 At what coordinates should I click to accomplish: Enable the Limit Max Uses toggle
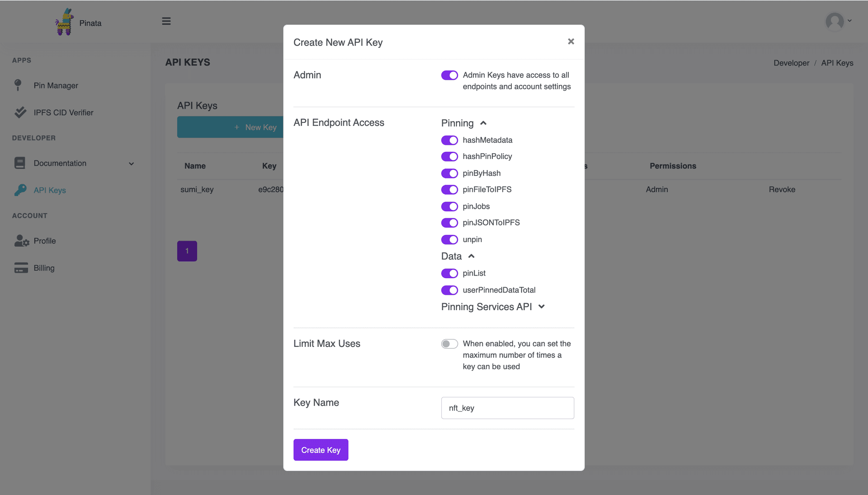[449, 344]
